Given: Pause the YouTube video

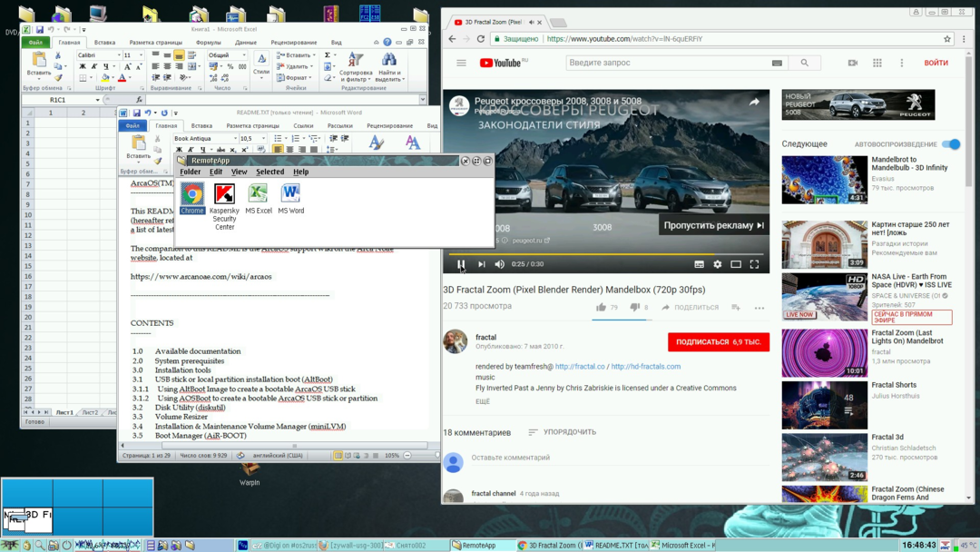Looking at the screenshot, I should point(461,264).
